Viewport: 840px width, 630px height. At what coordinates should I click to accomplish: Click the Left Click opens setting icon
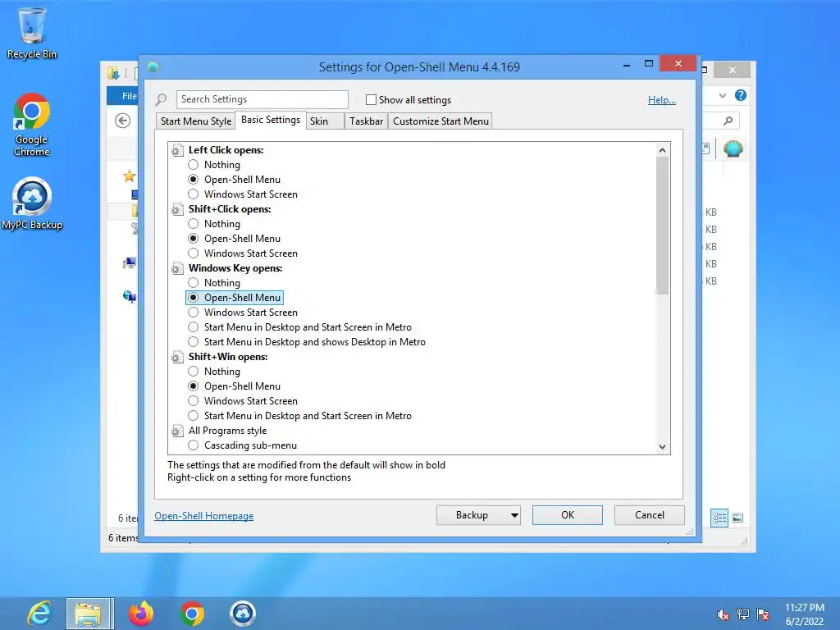click(177, 151)
